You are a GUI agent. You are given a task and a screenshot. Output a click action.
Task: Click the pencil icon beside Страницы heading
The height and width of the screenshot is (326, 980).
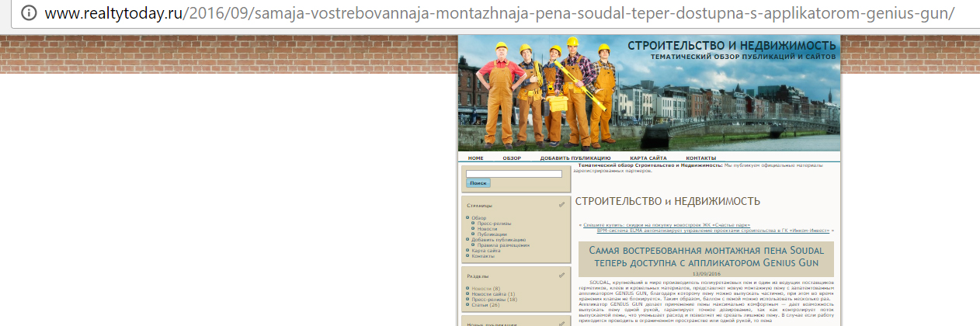[x=561, y=205]
